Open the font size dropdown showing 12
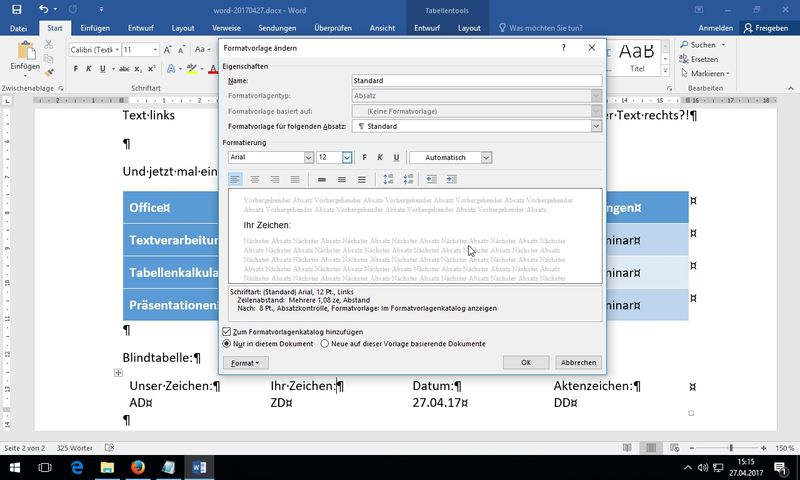The width and height of the screenshot is (800, 480). click(347, 157)
